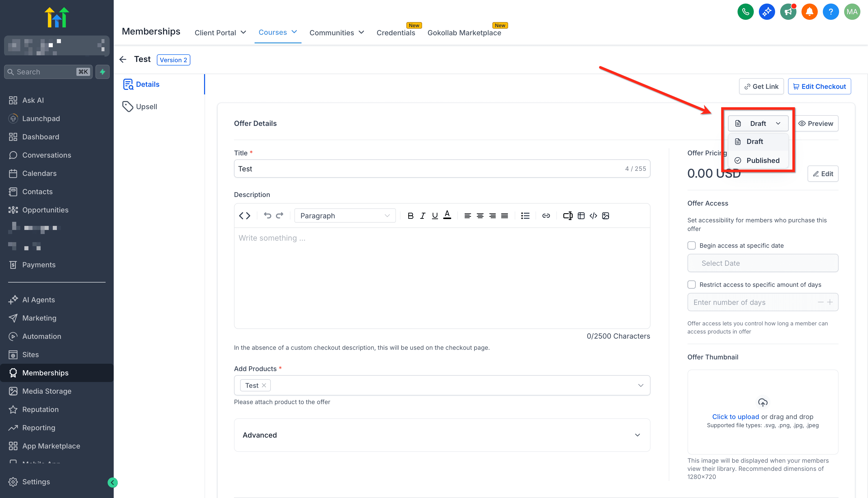Screen dimensions: 868x498
Task: Click the upload cloud icon in thumbnail
Action: (x=763, y=402)
